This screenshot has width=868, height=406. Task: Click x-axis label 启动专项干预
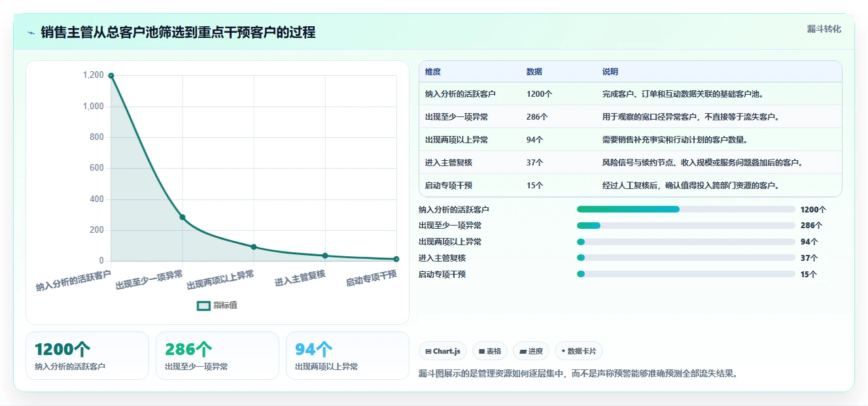click(372, 279)
